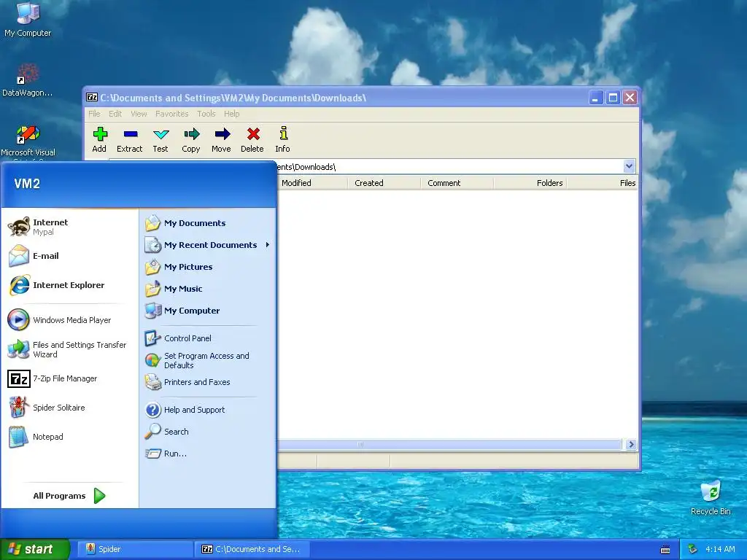The image size is (747, 560).
Task: Click the Extract toolbar icon
Action: point(130,139)
